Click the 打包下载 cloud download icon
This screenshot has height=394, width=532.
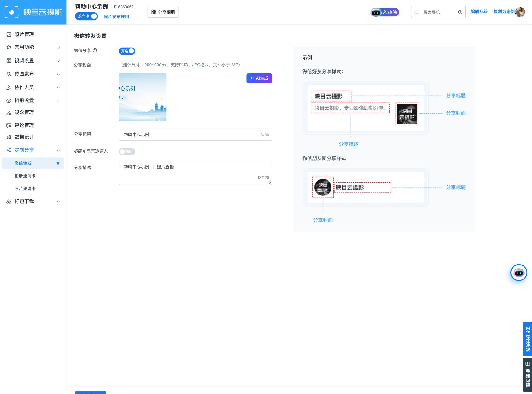click(9, 202)
